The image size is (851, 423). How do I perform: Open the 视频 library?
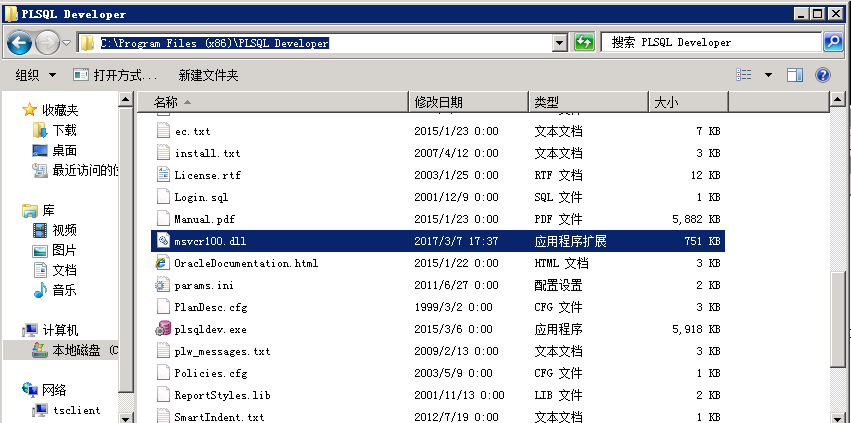pyautogui.click(x=64, y=230)
